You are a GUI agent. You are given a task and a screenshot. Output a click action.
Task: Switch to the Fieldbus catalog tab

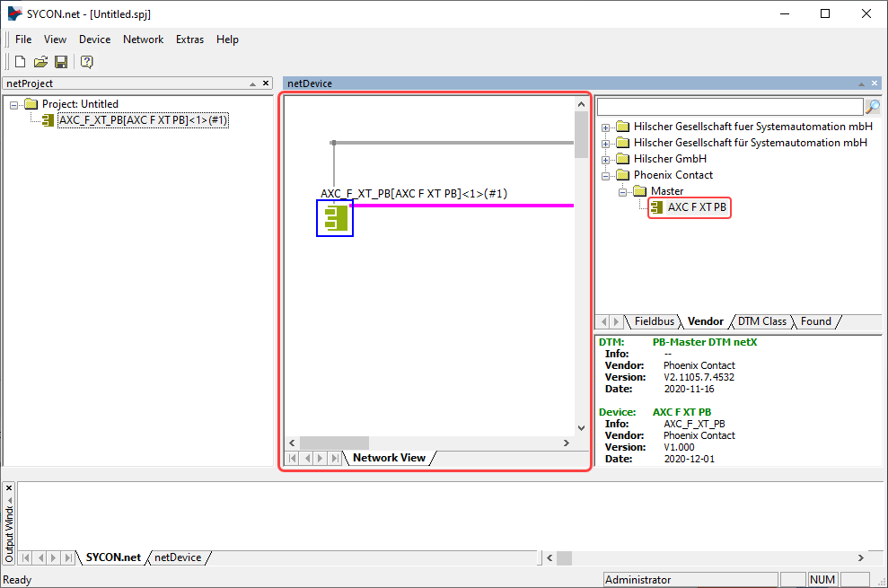click(x=655, y=321)
